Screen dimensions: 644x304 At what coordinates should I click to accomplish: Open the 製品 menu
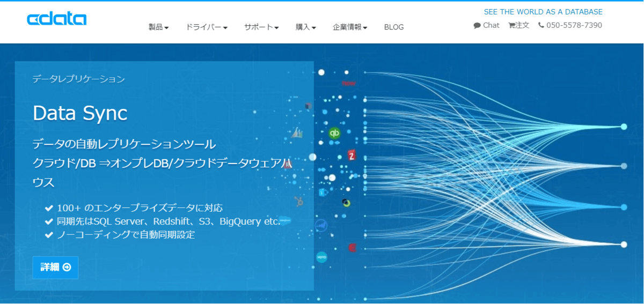159,27
